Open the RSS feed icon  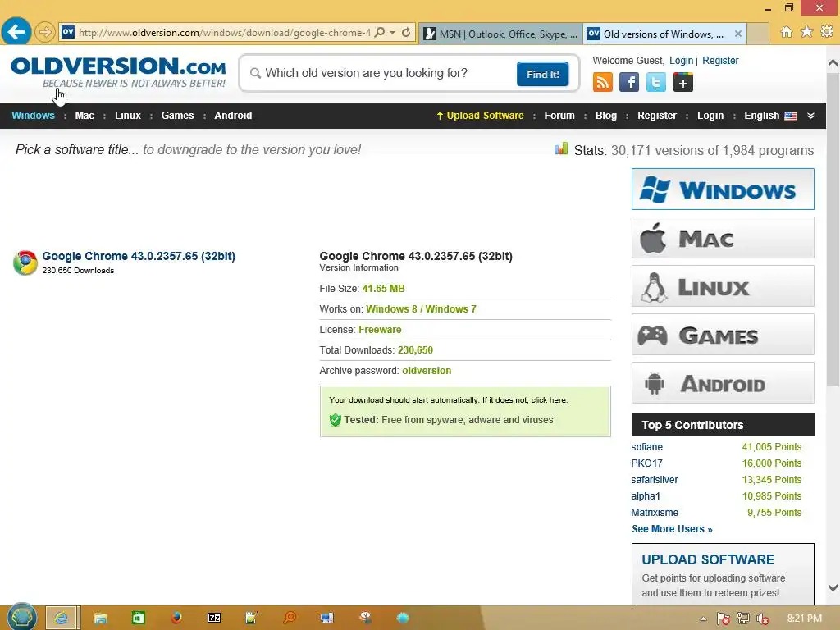tap(603, 83)
